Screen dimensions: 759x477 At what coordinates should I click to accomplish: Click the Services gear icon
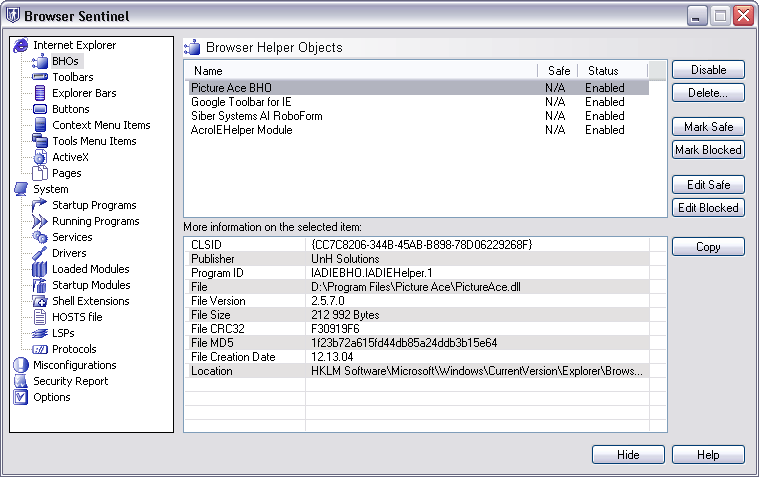pos(40,237)
